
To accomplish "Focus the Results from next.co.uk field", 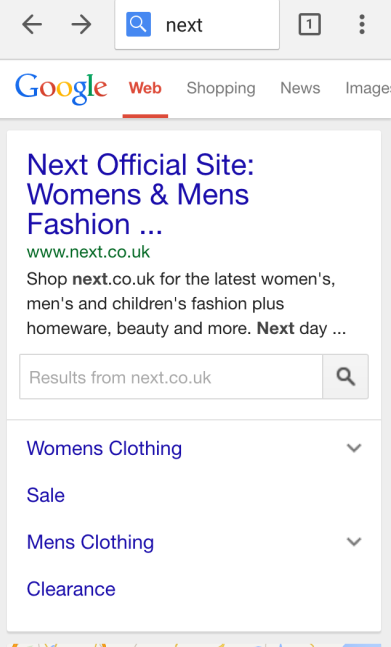I will click(171, 377).
